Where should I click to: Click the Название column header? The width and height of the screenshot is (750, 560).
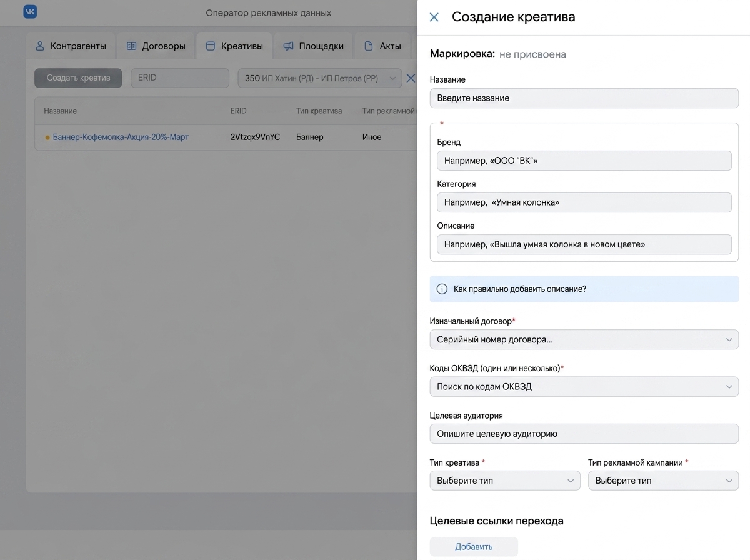coord(61,111)
